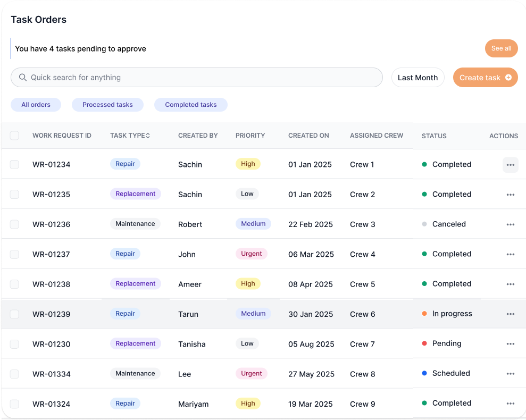
Task: Click the plus icon on Create task
Action: (508, 78)
